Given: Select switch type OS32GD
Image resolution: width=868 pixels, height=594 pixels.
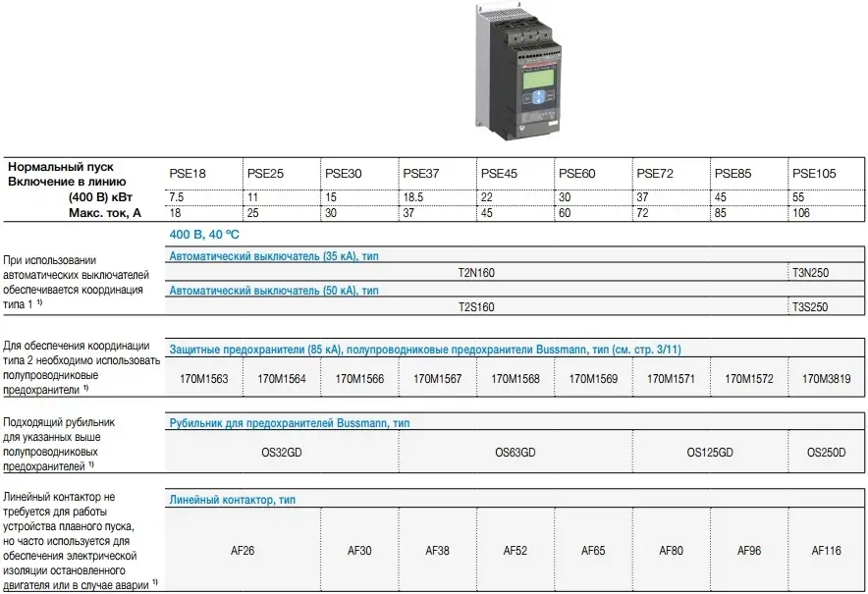Looking at the screenshot, I should (281, 453).
